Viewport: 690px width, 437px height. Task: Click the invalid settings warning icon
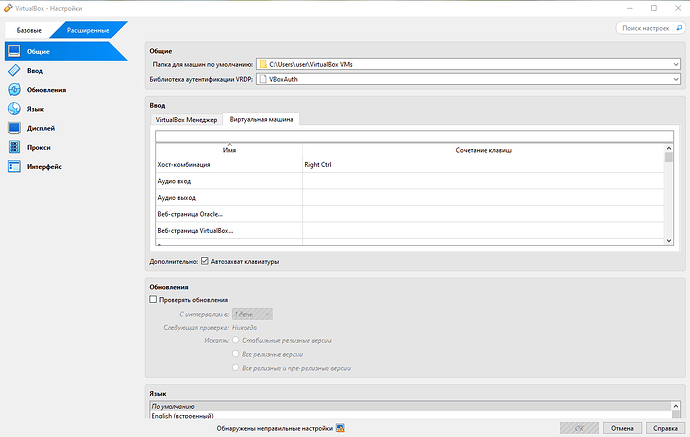tap(340, 428)
